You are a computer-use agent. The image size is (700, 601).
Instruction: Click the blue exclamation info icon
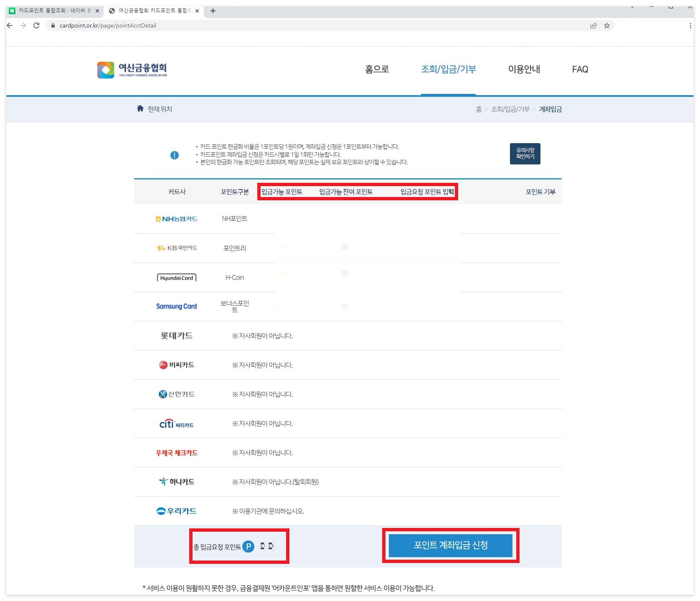(175, 155)
